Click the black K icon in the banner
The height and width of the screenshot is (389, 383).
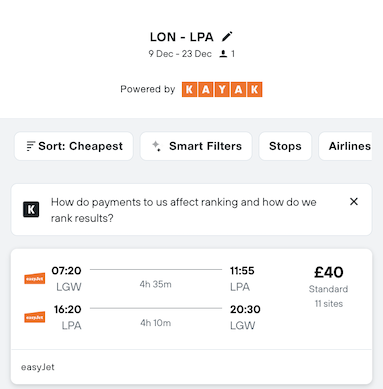pyautogui.click(x=31, y=209)
